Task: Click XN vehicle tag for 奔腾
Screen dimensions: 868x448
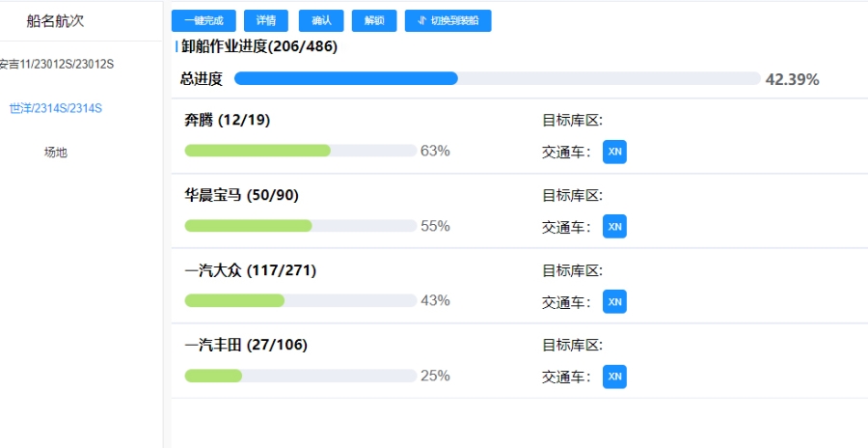Action: coord(614,152)
